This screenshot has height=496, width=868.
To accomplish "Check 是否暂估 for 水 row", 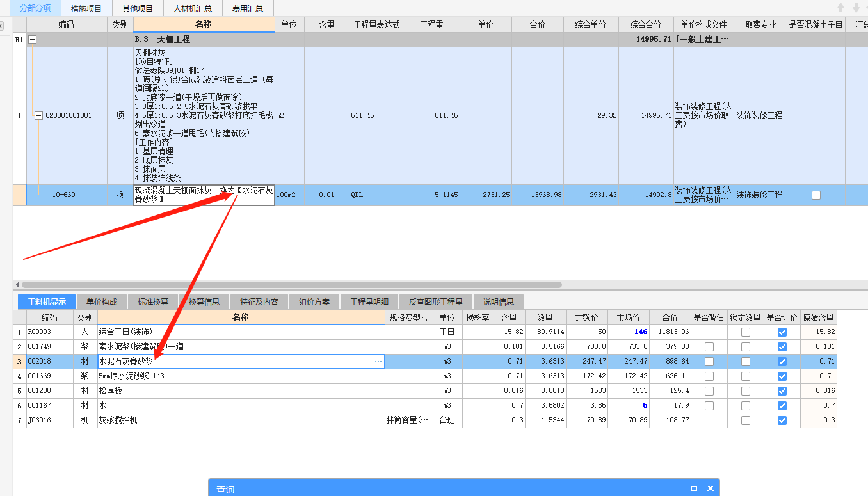I will [709, 406].
